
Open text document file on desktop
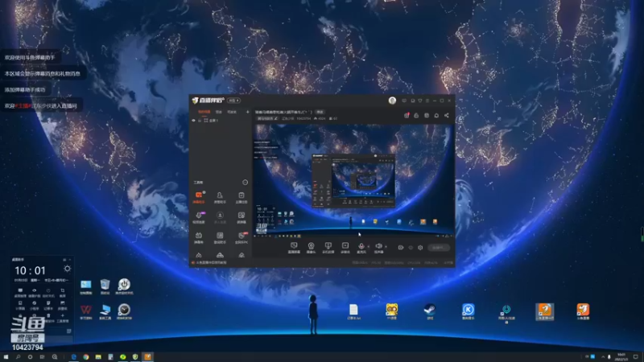coord(353,311)
